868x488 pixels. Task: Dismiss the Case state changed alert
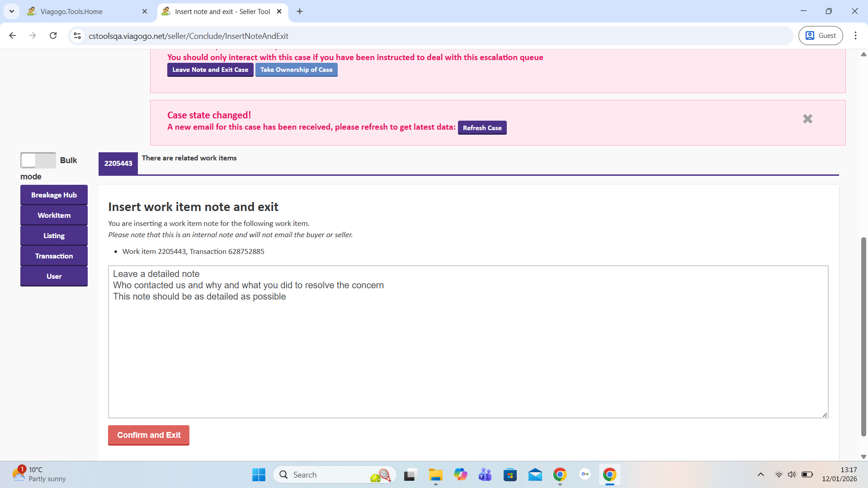807,119
